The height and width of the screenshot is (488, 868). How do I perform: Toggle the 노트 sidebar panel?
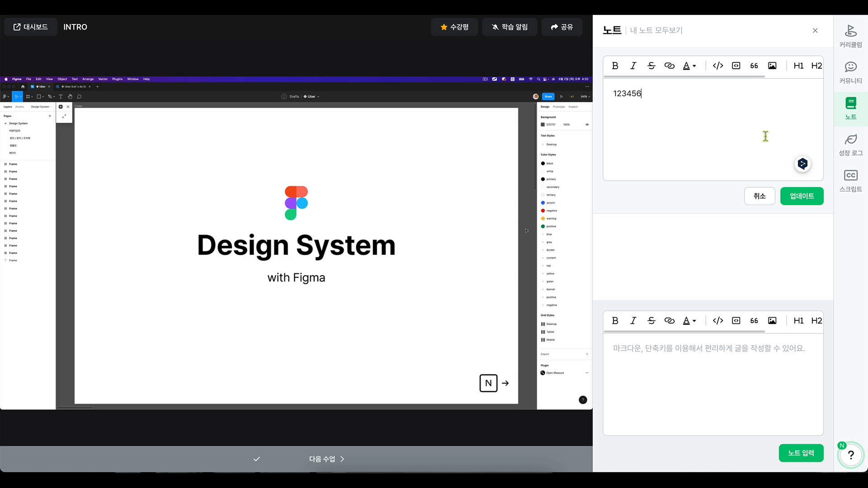click(850, 108)
